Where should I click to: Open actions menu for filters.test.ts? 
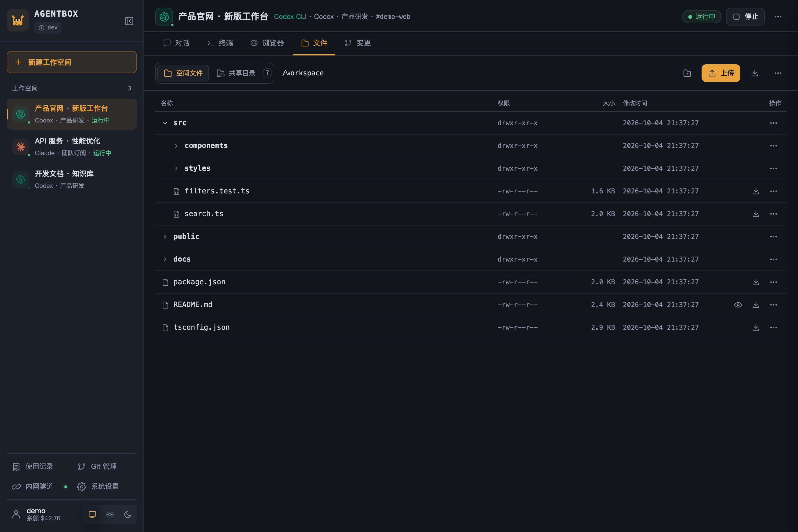pos(773,191)
